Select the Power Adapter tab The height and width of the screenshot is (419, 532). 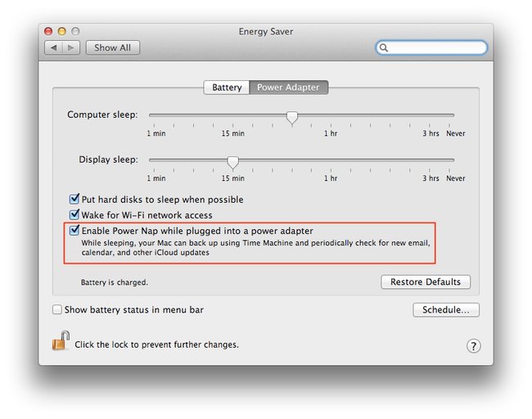coord(288,88)
